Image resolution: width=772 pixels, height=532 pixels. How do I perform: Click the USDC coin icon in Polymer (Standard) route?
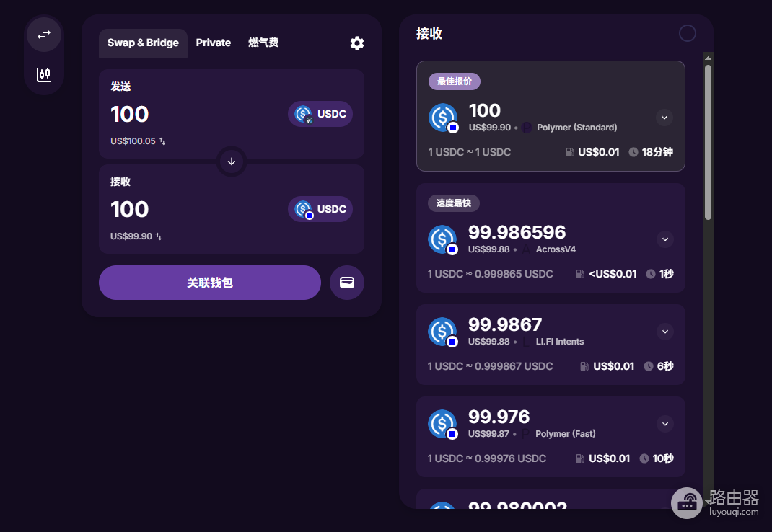443,118
